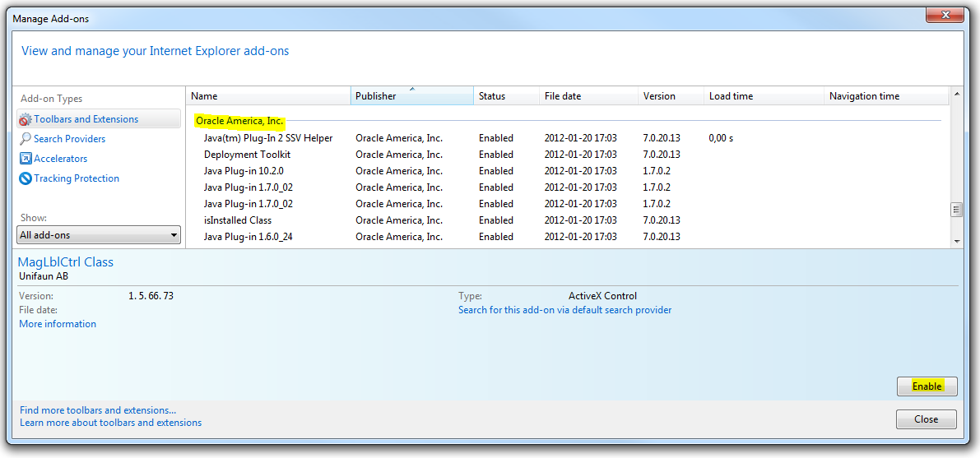Sort the list by Load time column

click(764, 96)
